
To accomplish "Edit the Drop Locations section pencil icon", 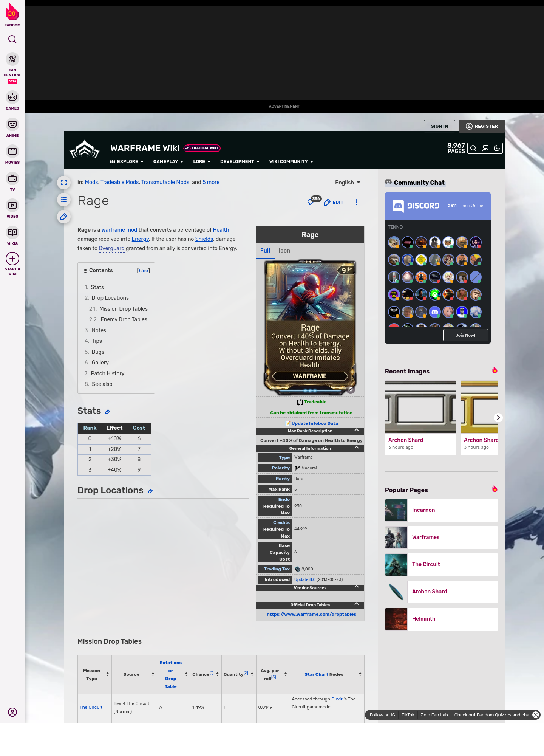I will click(x=150, y=491).
